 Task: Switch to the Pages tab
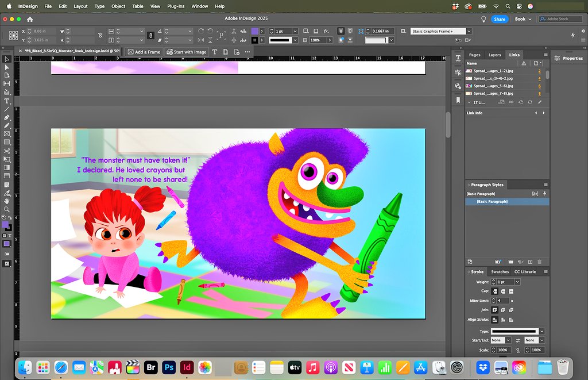point(474,55)
